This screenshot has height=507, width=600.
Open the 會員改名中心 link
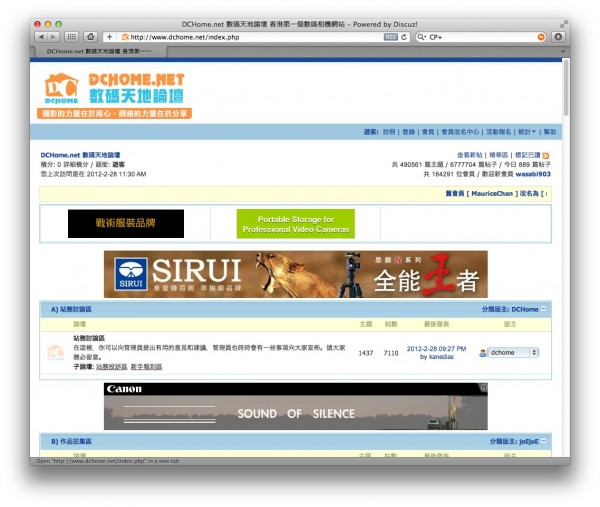click(460, 132)
